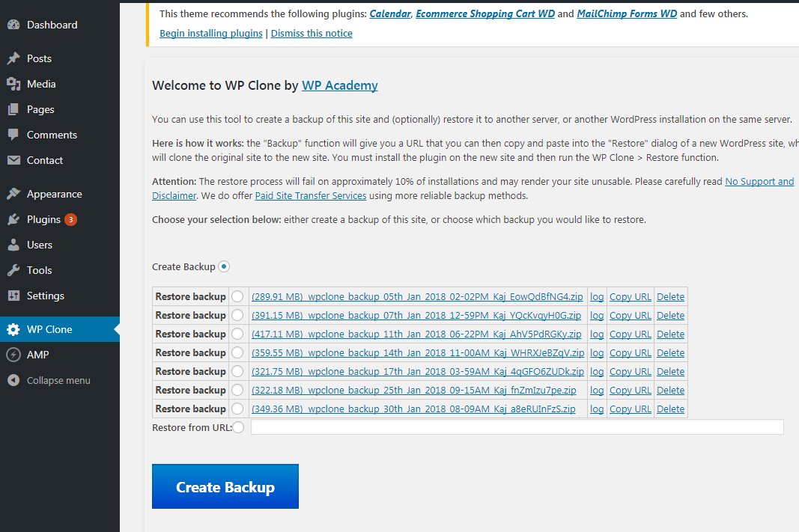Open log for 05th Jan backup
799x532 pixels.
pos(597,296)
